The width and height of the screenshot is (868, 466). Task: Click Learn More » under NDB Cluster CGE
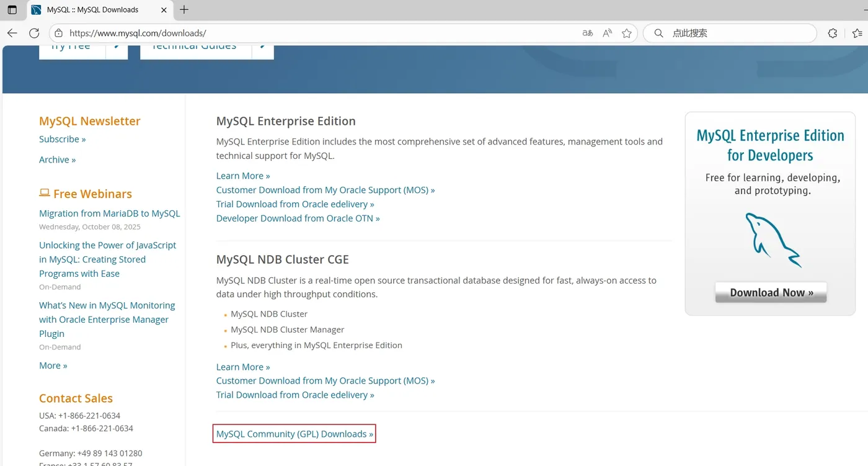click(x=243, y=367)
